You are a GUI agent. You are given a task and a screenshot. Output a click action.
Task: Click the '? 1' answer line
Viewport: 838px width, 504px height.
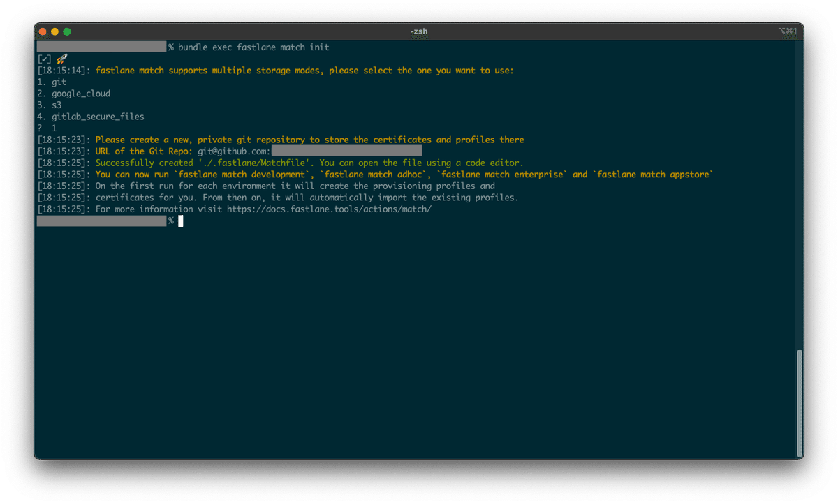tap(47, 128)
